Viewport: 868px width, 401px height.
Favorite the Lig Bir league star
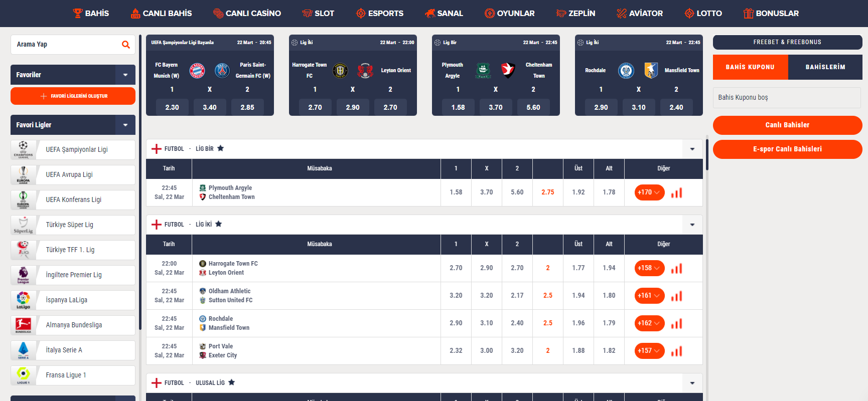click(x=220, y=148)
